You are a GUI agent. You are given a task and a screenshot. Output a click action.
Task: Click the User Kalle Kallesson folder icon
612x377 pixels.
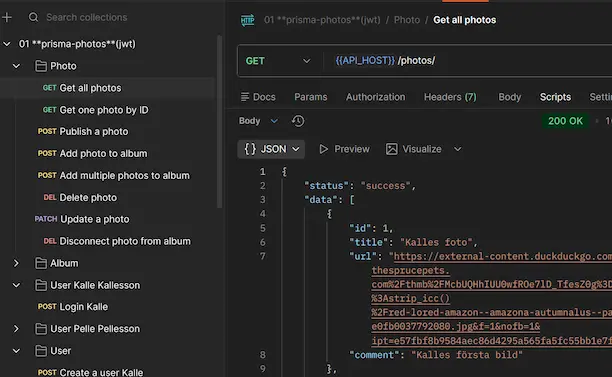(41, 285)
